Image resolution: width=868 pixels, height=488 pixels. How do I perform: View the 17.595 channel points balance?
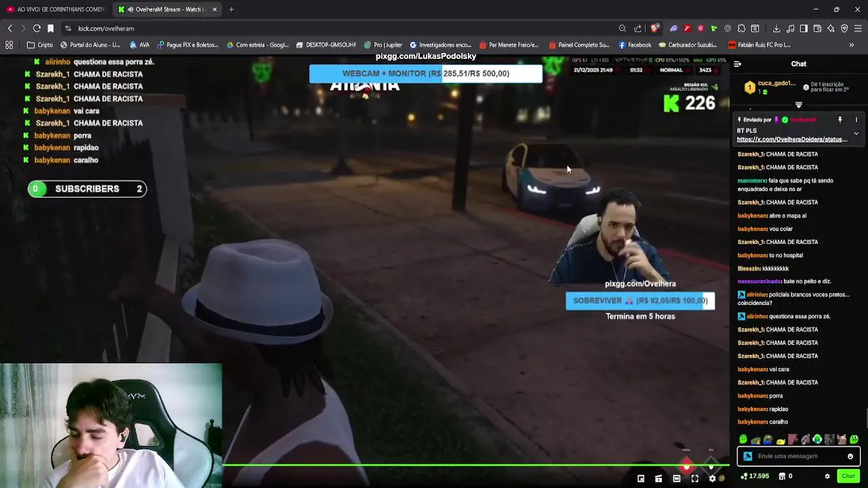[754, 476]
